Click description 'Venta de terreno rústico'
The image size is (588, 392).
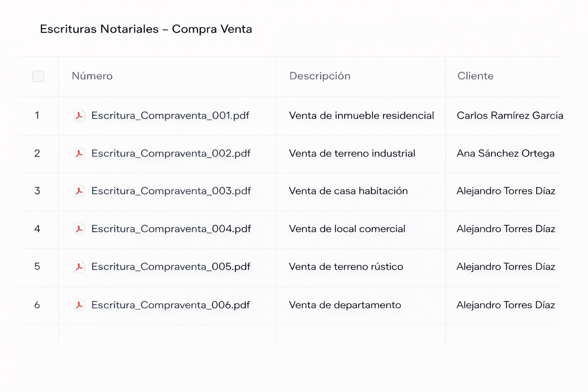pyautogui.click(x=346, y=267)
